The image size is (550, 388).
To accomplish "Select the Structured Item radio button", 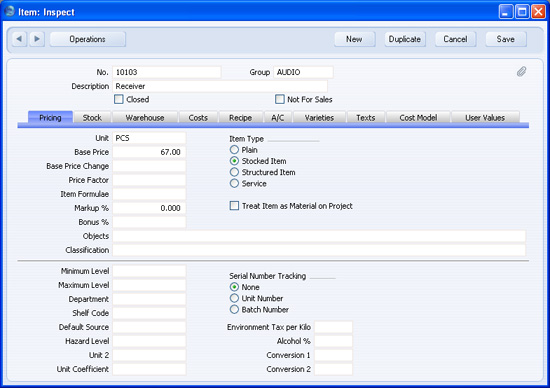I will click(234, 172).
